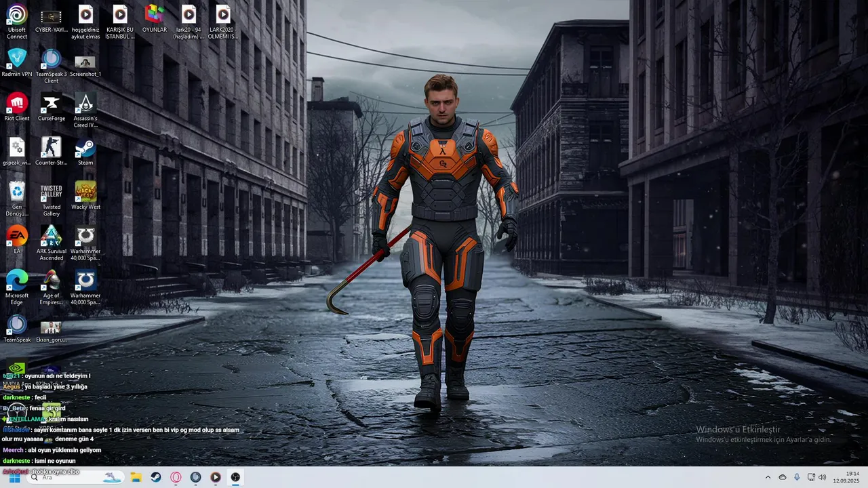Launch ARK Survival Ascended shortcut

pos(51,243)
